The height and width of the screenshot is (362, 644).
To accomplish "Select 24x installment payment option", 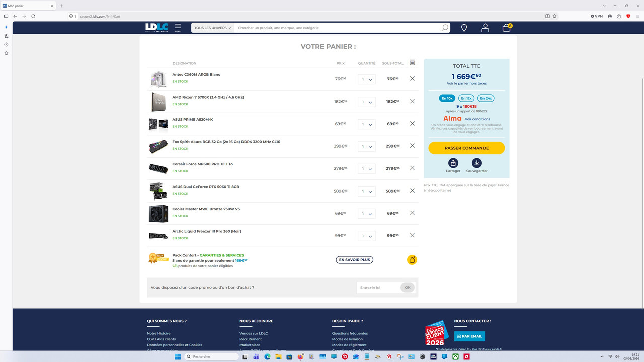I will tap(486, 98).
